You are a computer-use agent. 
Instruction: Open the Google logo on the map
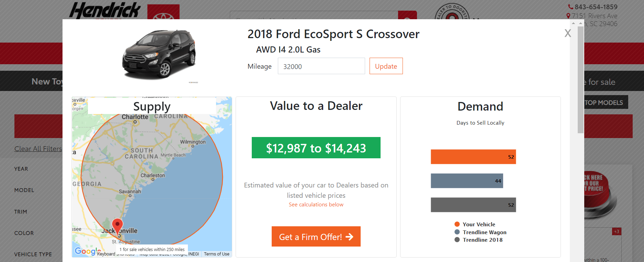pos(86,251)
